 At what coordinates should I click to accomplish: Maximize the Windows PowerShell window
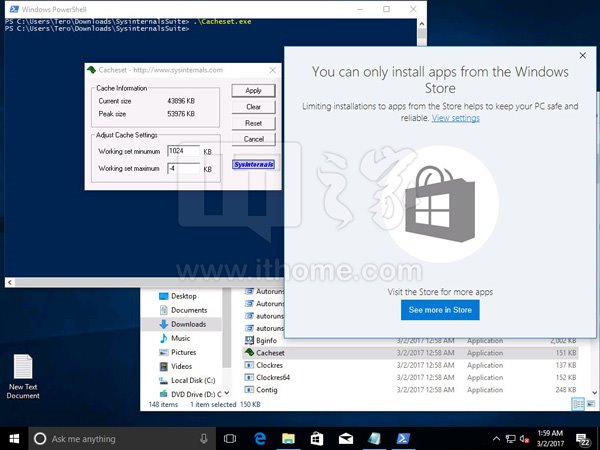click(x=386, y=9)
